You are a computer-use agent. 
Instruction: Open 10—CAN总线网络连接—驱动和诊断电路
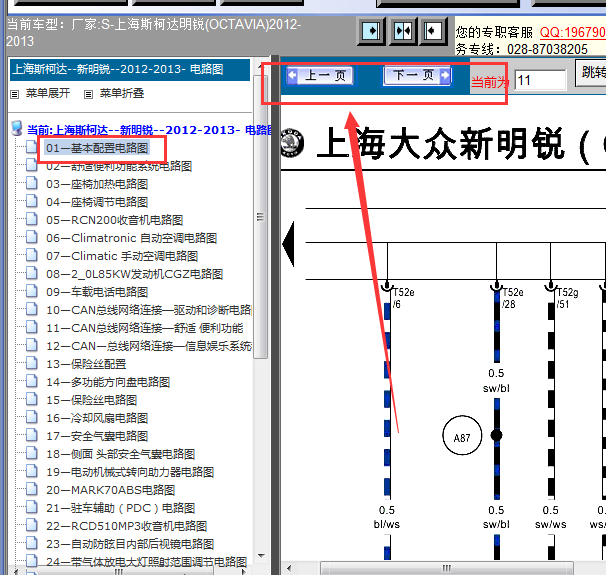point(149,310)
